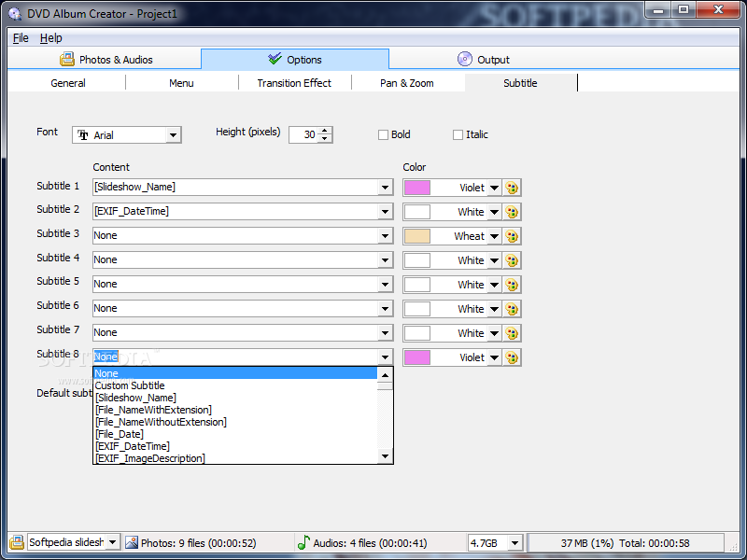Open the color palette picker for Subtitle 2
The height and width of the screenshot is (560, 747).
[512, 212]
